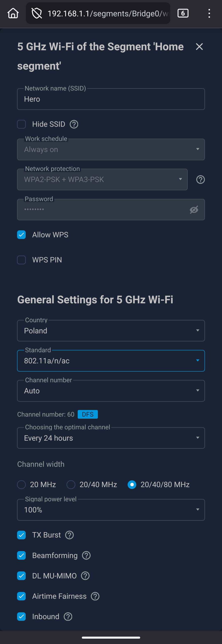Screen dimensions: 222x644
Task: Open DL MU-MIMO help tooltip
Action: [x=85, y=576]
